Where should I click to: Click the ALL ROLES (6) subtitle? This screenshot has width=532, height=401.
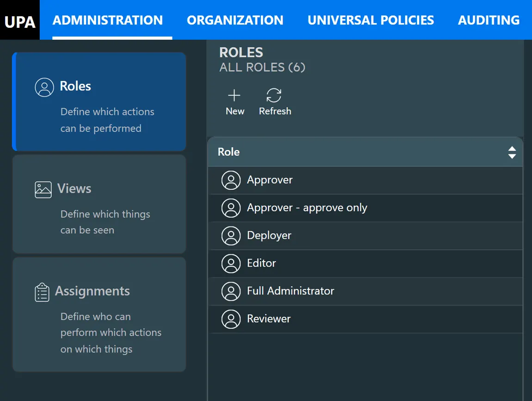(x=262, y=67)
